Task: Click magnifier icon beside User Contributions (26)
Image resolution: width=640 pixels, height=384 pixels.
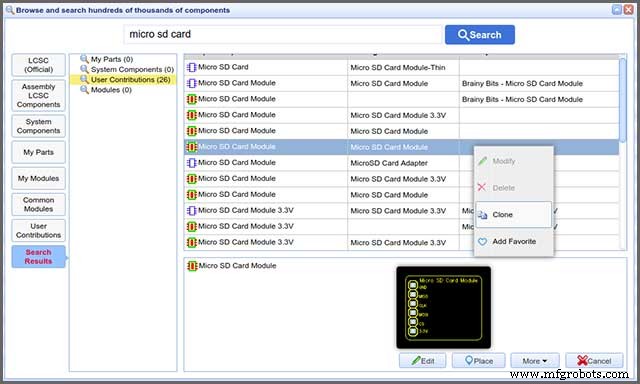Action: tap(84, 79)
